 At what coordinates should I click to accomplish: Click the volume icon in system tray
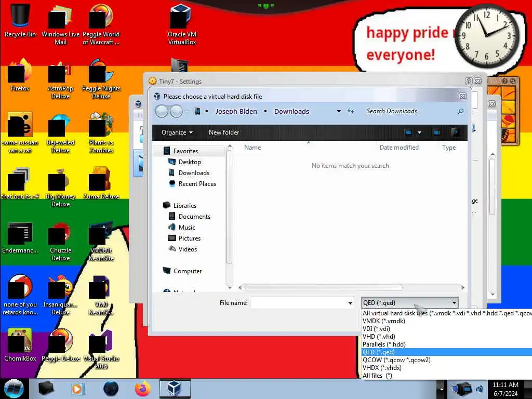point(479,389)
